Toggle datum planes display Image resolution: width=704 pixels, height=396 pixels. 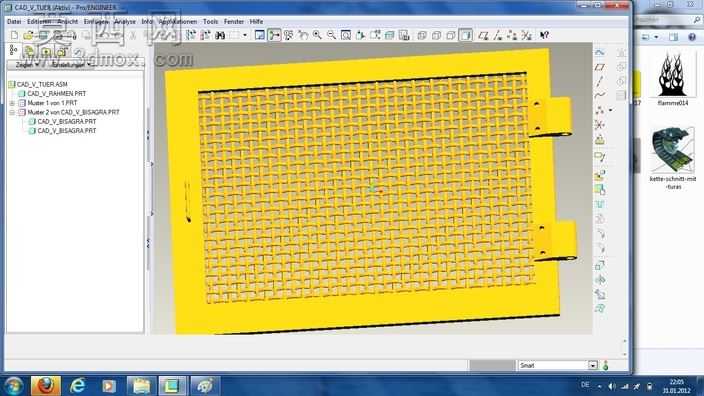[x=483, y=35]
